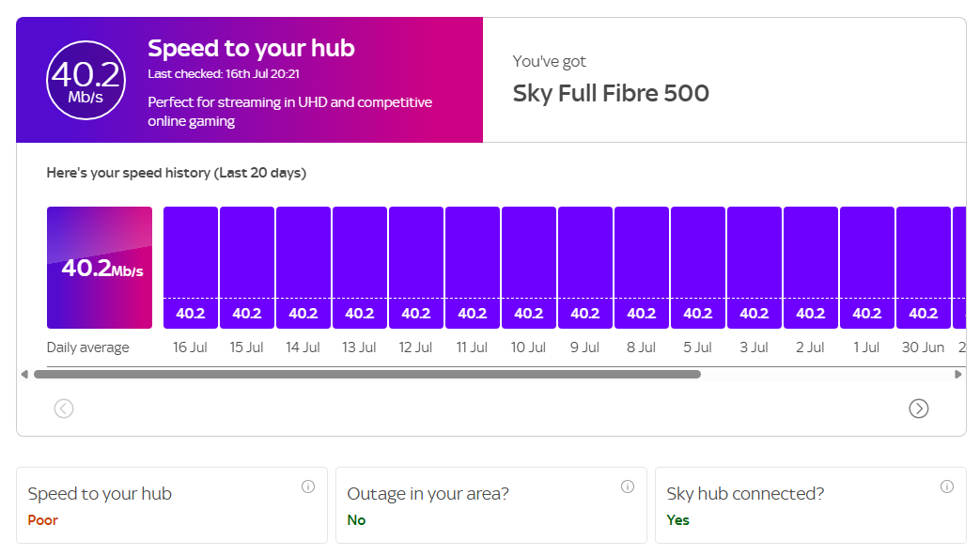Select the Daily average tile
980x556 pixels.
[x=99, y=266]
